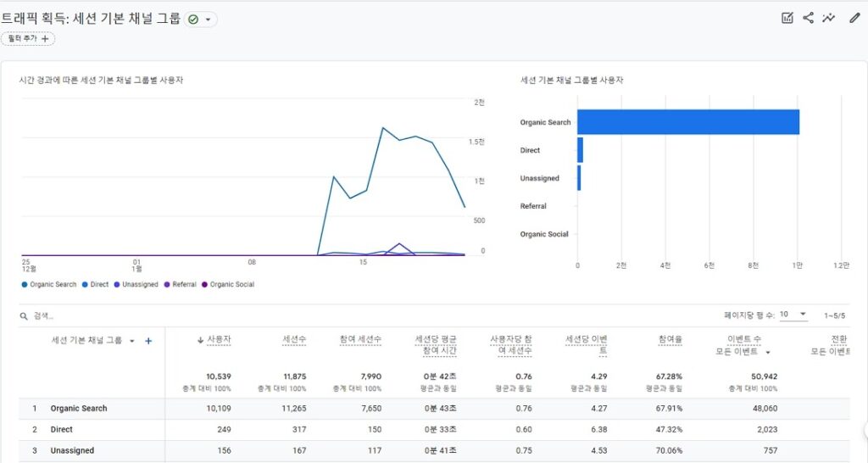Image resolution: width=868 pixels, height=463 pixels.
Task: Toggle Unassigned series in chart legend
Action: pos(136,285)
